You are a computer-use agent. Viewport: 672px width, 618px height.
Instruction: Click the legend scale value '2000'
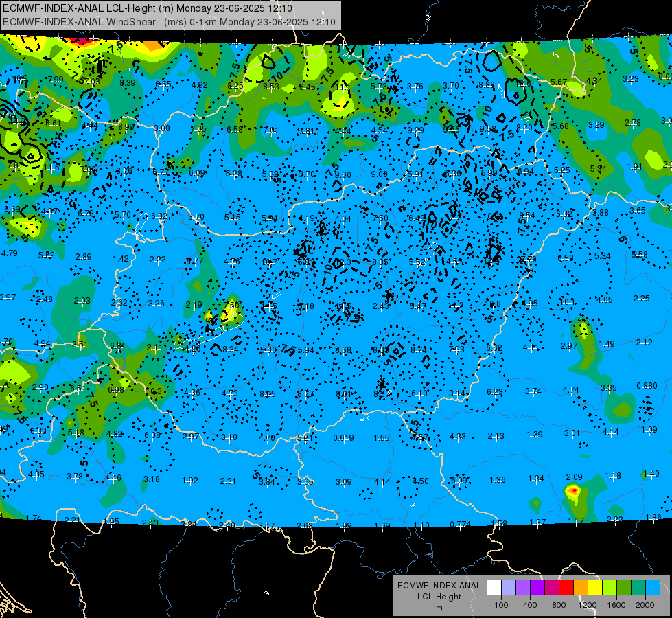pos(645,605)
